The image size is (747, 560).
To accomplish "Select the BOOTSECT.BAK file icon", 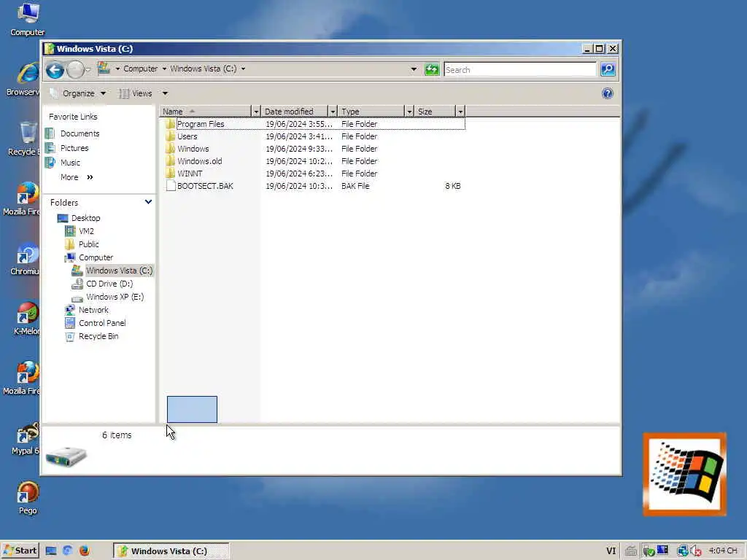I will 171,186.
